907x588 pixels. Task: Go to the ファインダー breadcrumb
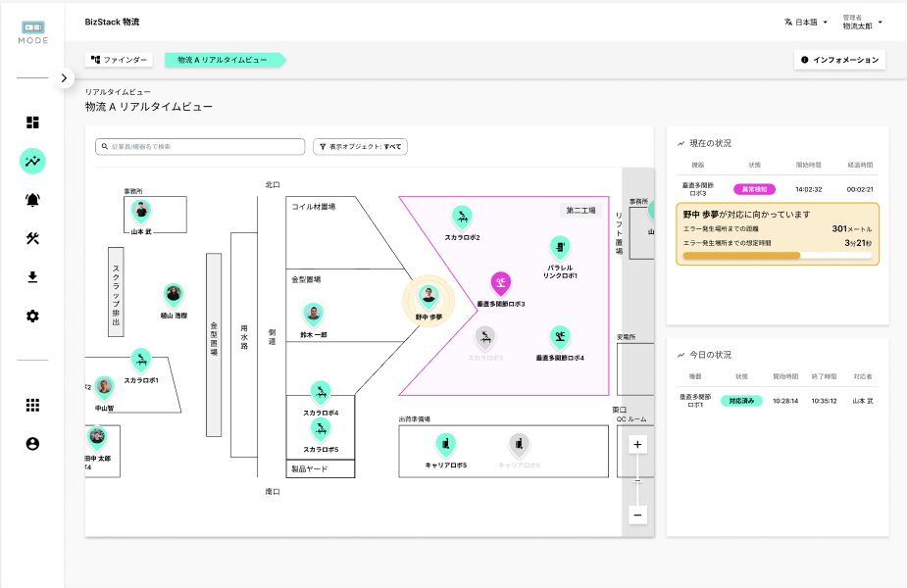pyautogui.click(x=119, y=60)
